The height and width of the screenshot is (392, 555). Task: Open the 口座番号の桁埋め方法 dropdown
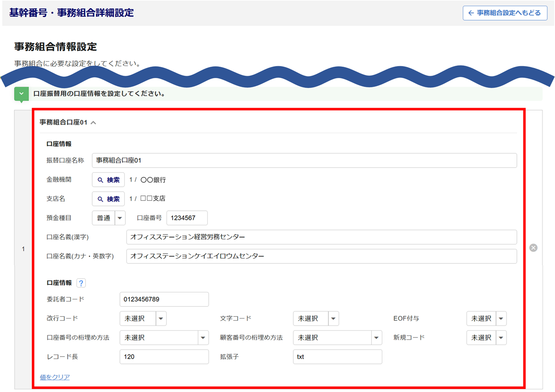(164, 337)
